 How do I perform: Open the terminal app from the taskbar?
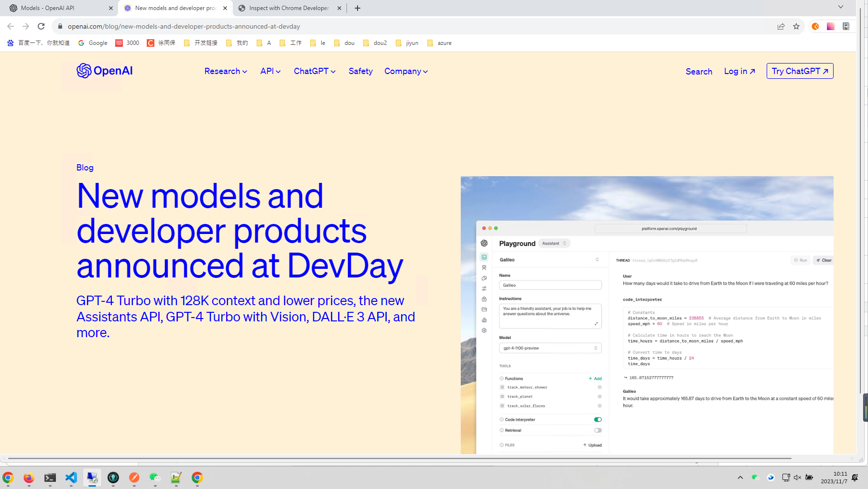click(x=50, y=478)
